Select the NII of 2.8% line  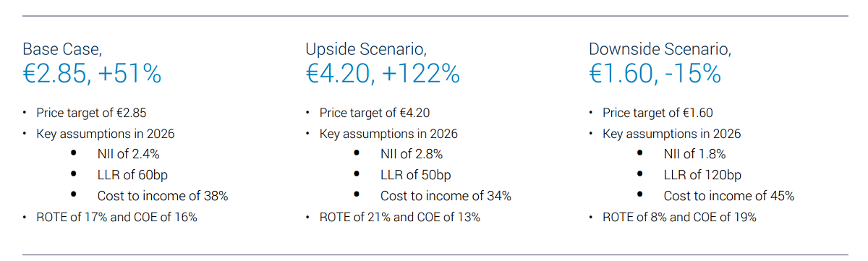coord(412,154)
